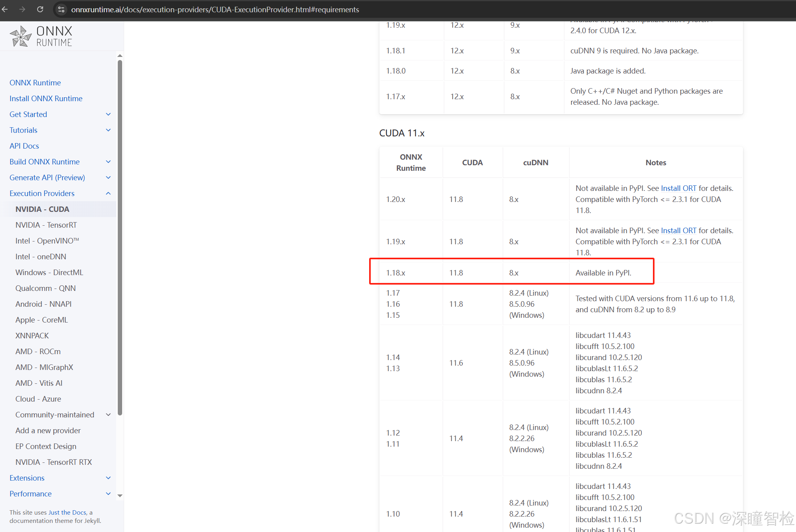
Task: Open Execution Providers nav link
Action: pos(42,193)
